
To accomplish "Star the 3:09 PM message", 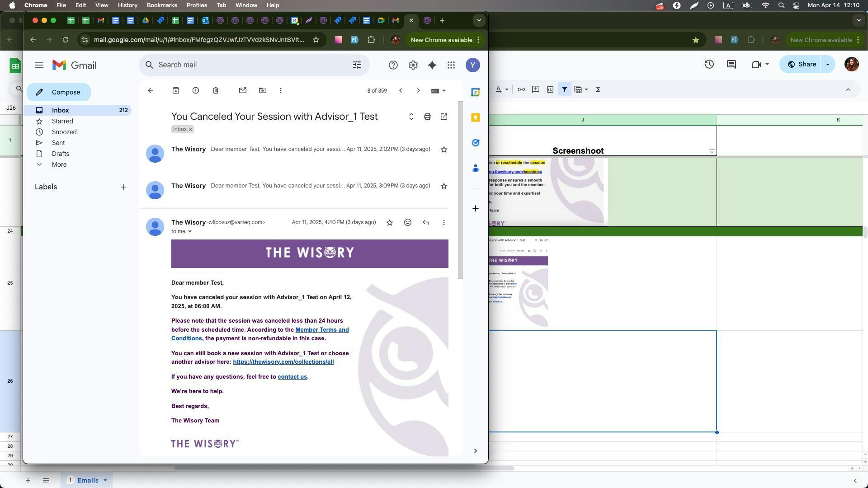I will point(444,186).
